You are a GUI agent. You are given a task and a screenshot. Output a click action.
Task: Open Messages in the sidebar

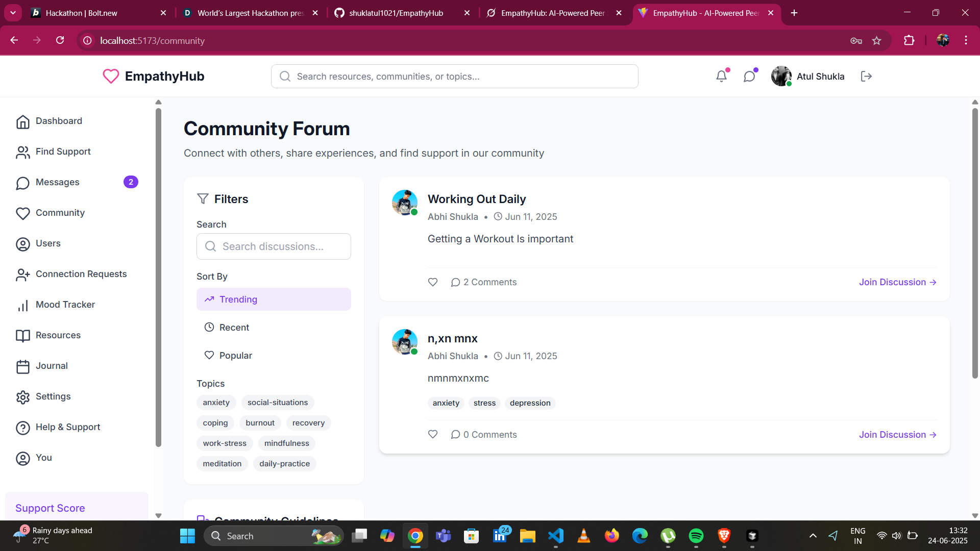(x=57, y=182)
